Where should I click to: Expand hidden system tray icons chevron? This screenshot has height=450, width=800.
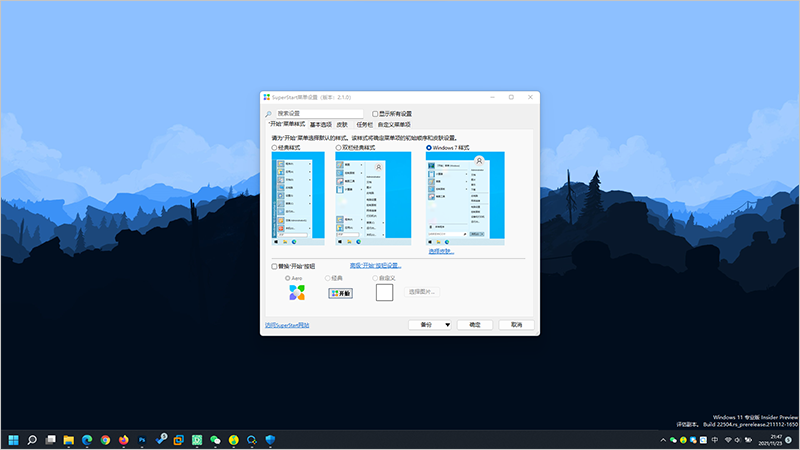(x=663, y=440)
